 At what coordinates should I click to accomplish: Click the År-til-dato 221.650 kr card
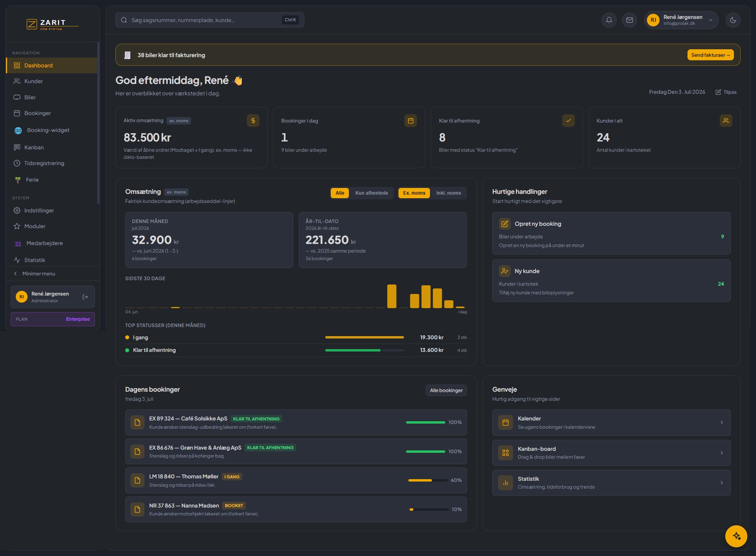tap(383, 240)
